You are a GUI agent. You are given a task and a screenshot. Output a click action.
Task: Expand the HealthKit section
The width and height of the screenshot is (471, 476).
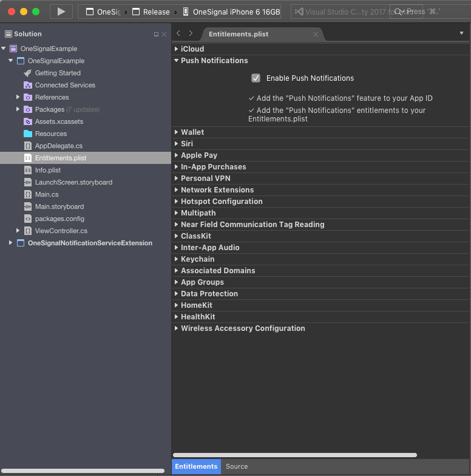[x=176, y=317]
